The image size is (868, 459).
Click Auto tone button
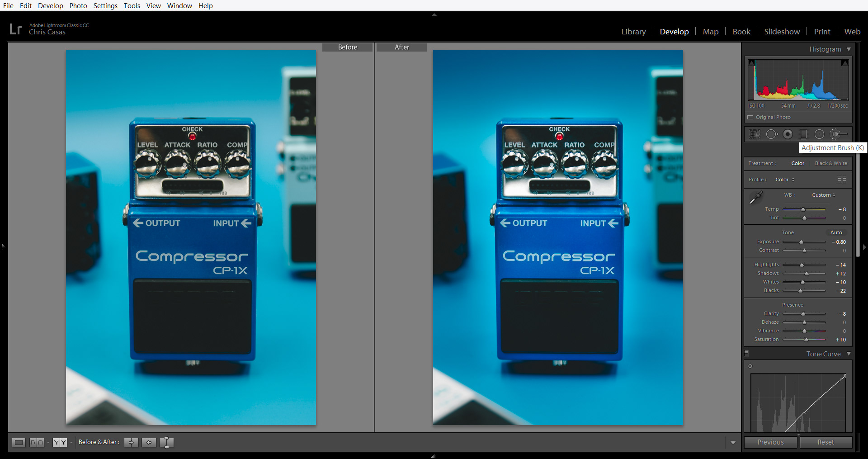tap(836, 232)
